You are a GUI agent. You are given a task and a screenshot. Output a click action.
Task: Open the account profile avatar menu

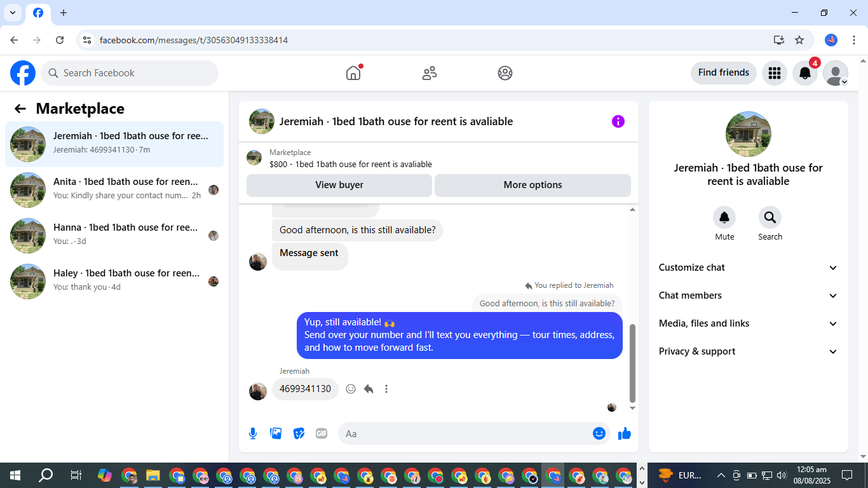tap(836, 73)
